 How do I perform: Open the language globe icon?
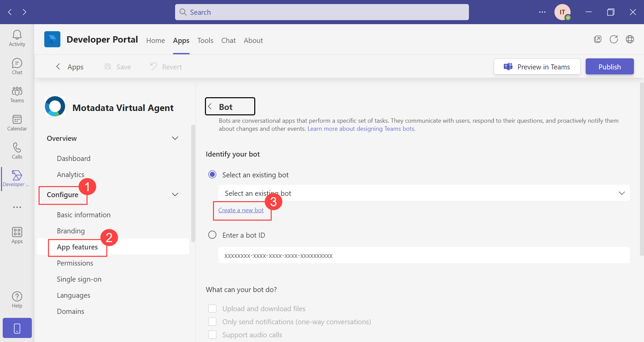pyautogui.click(x=630, y=39)
